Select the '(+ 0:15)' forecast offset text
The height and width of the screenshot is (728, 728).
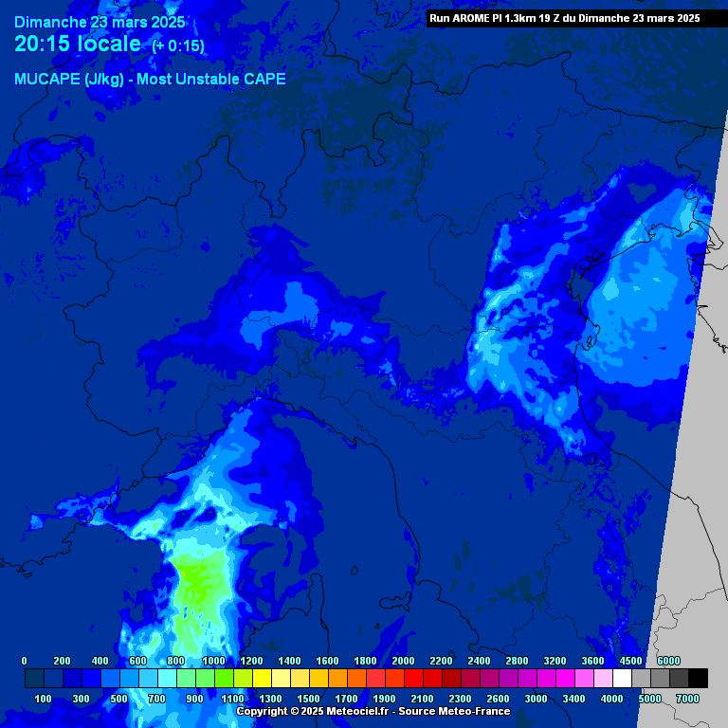click(178, 45)
